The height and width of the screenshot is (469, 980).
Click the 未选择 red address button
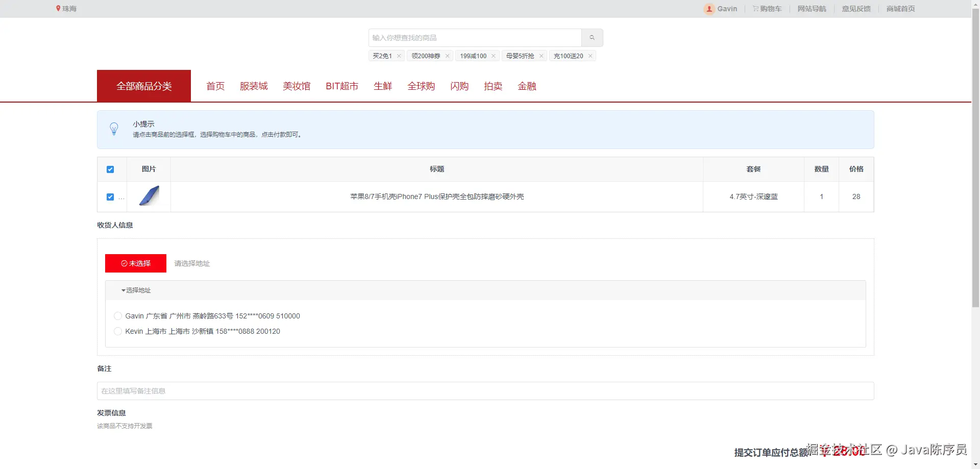point(136,263)
